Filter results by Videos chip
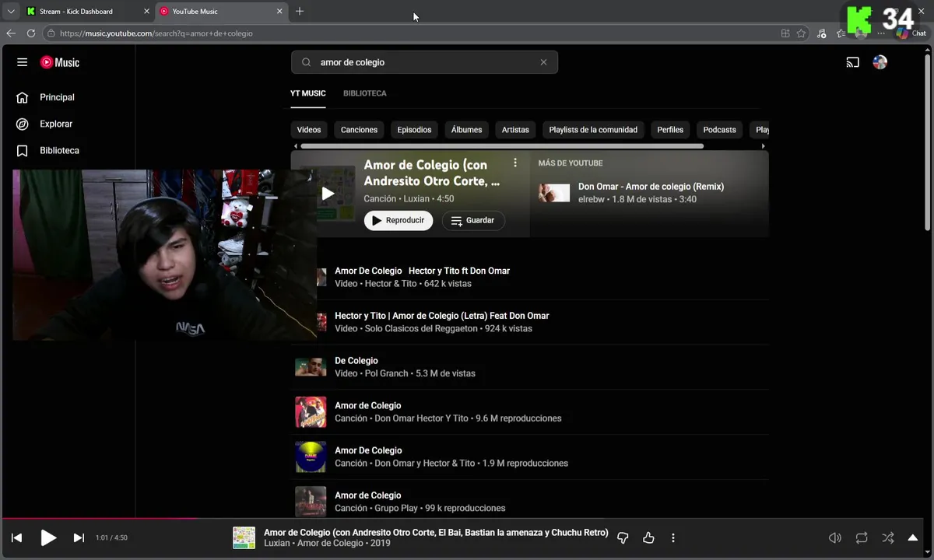The image size is (934, 560). click(309, 130)
